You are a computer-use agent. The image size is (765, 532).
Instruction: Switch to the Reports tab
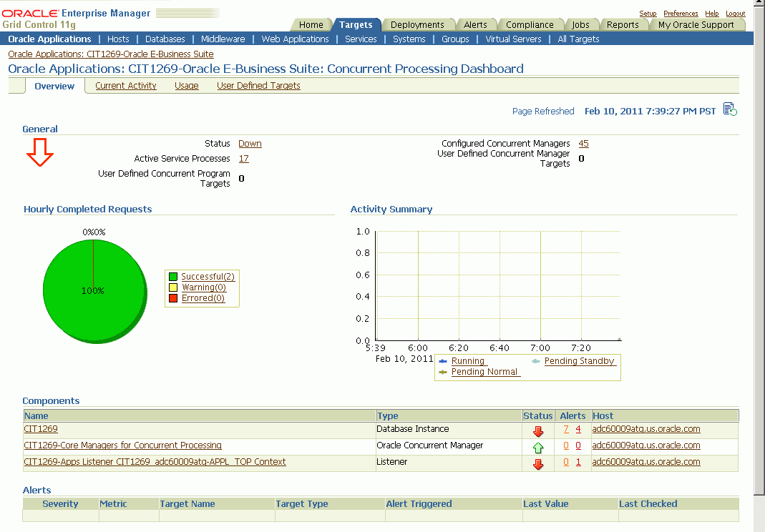tap(623, 25)
